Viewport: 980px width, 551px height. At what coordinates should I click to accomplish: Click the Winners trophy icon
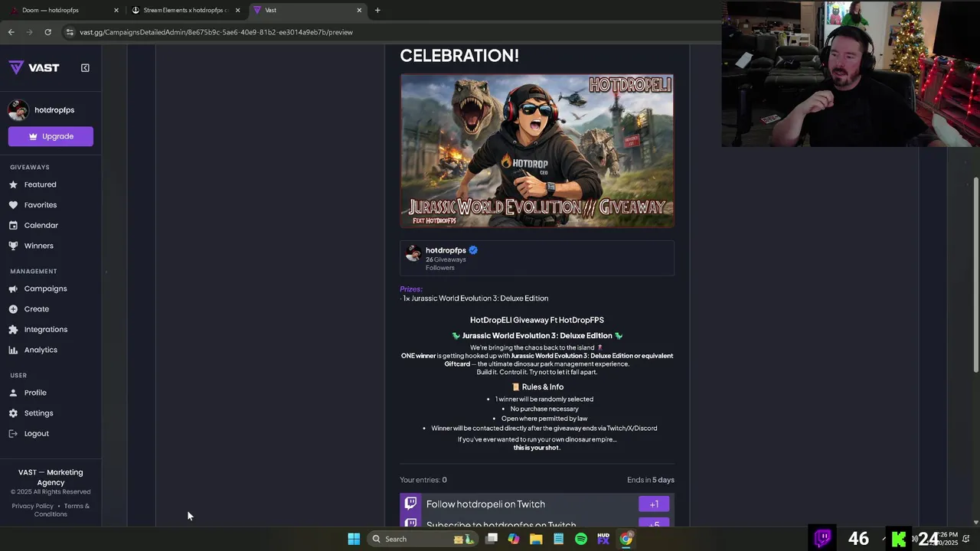point(13,246)
